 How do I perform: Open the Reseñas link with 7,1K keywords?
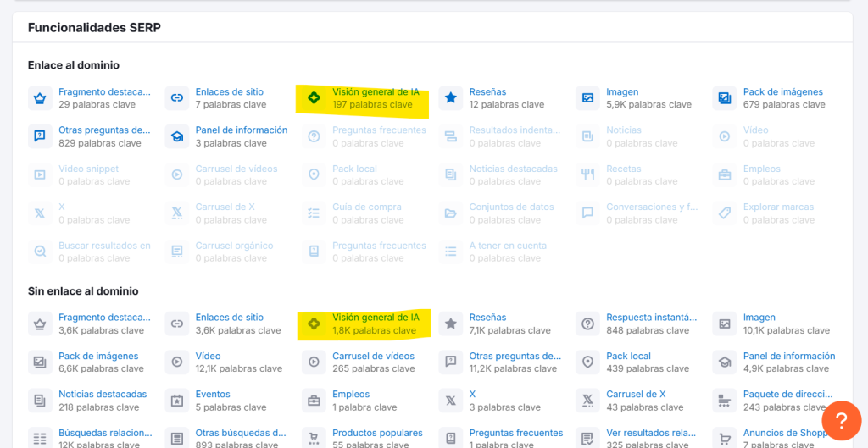click(x=487, y=318)
